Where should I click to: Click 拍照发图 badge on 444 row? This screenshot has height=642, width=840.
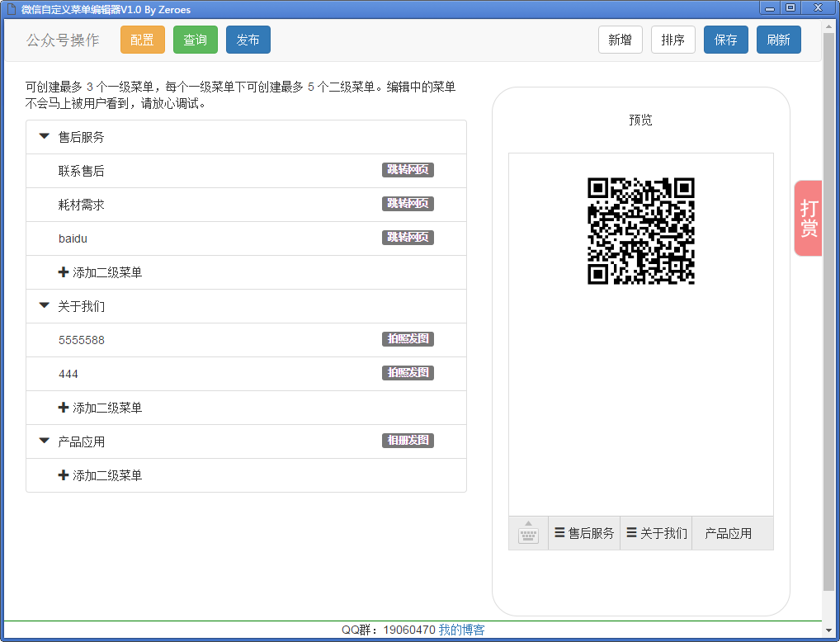[x=408, y=372]
